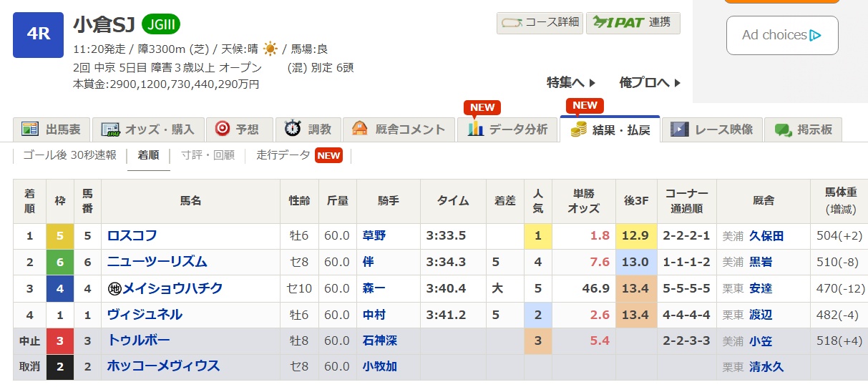Click the 4R race number badge
The height and width of the screenshot is (387, 868).
click(38, 34)
